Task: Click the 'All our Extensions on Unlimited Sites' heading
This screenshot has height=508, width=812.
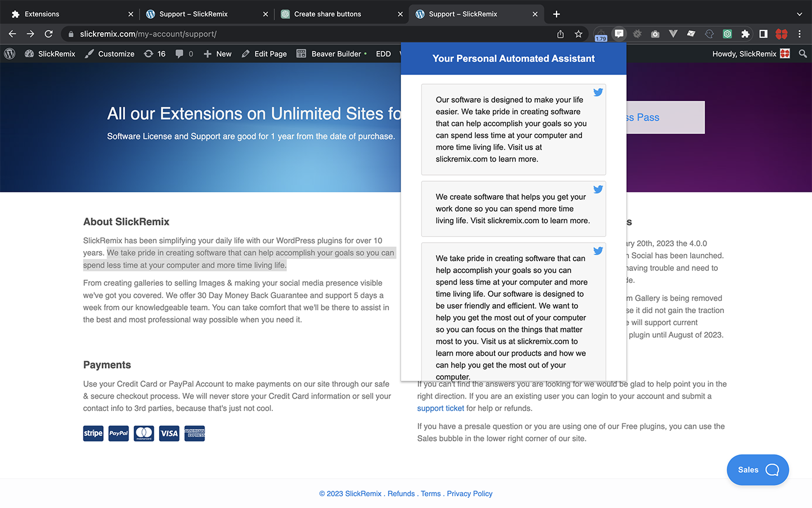Action: [254, 113]
